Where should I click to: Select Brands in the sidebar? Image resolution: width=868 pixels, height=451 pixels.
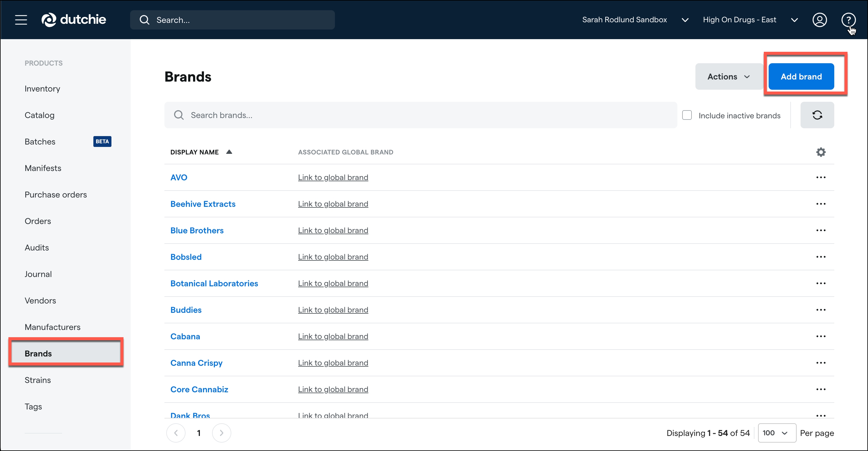coord(66,354)
